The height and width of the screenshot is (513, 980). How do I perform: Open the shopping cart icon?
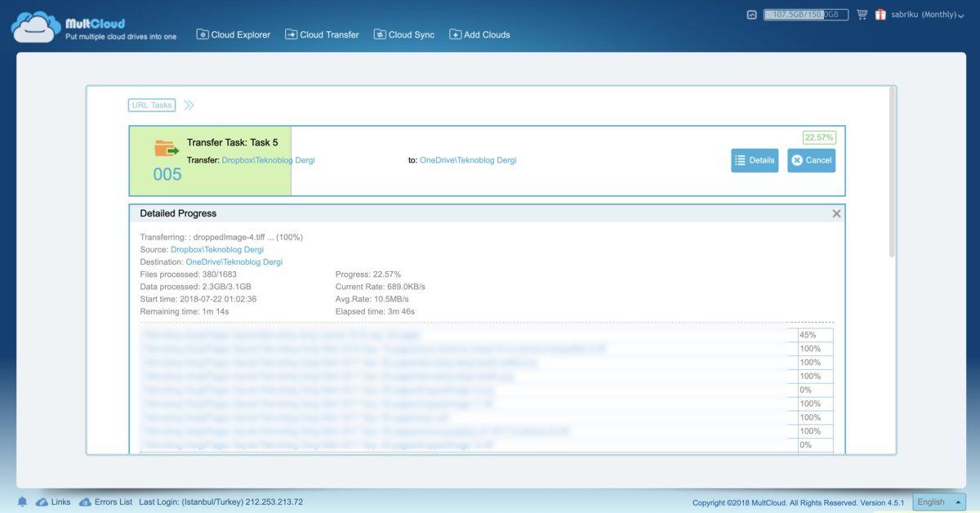862,15
